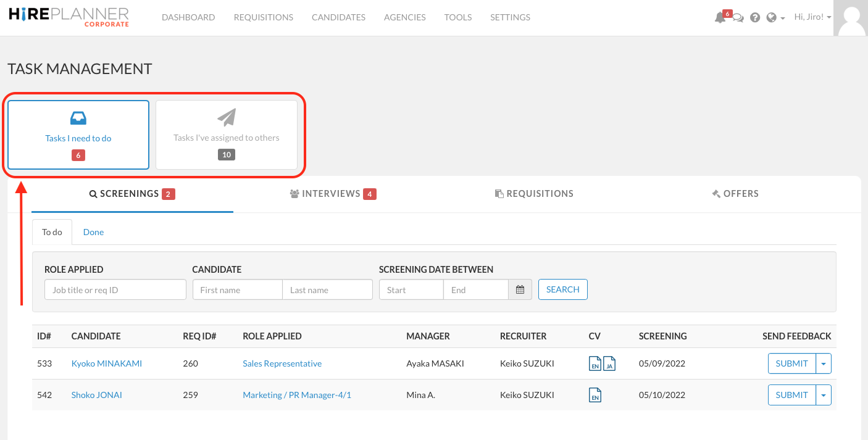Viewport: 868px width, 440px height.
Task: Open the help question mark icon
Action: [754, 17]
